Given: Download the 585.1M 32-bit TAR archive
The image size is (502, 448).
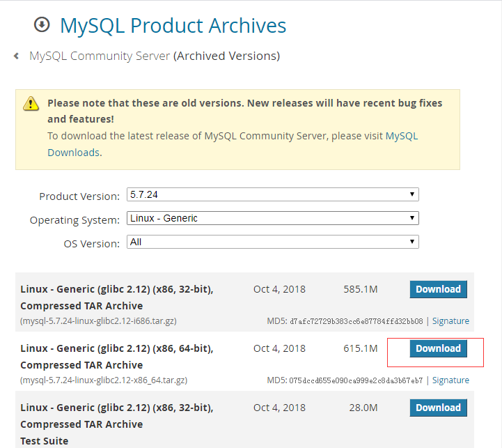Looking at the screenshot, I should tap(438, 289).
